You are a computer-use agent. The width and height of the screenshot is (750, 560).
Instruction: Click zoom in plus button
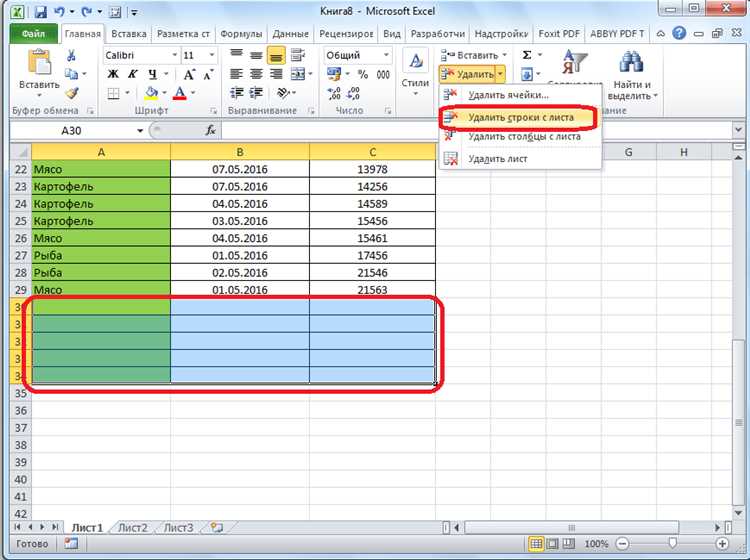722,544
